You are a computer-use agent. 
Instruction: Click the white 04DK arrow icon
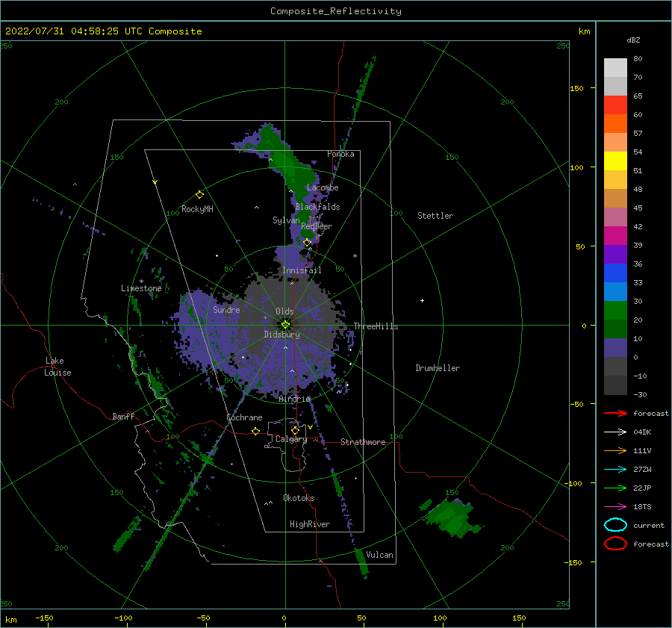click(x=615, y=432)
